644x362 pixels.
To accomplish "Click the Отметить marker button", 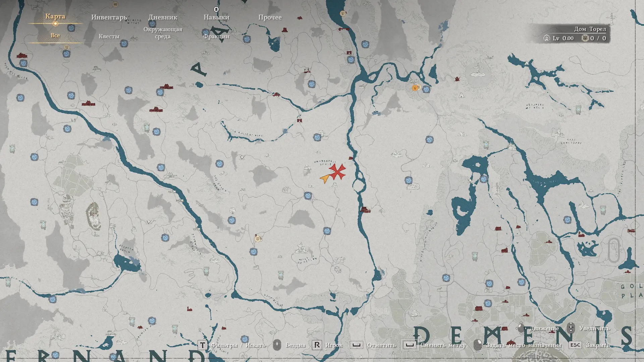I will [x=381, y=345].
